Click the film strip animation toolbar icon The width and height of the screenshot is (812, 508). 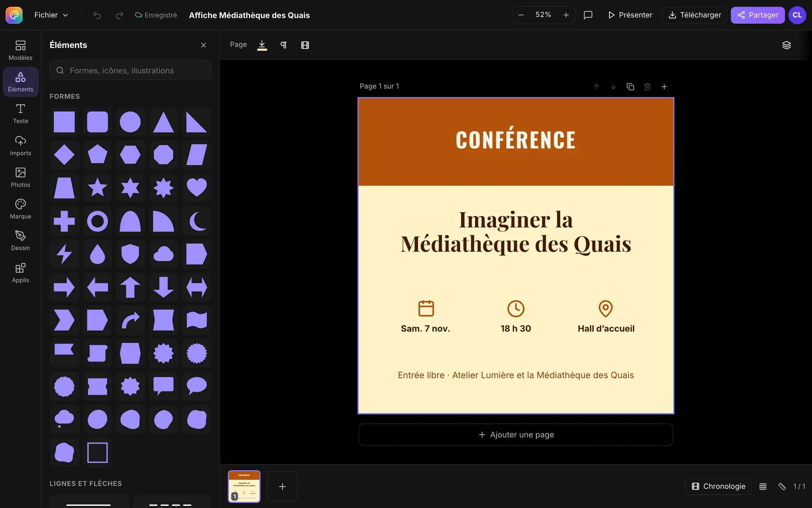305,45
